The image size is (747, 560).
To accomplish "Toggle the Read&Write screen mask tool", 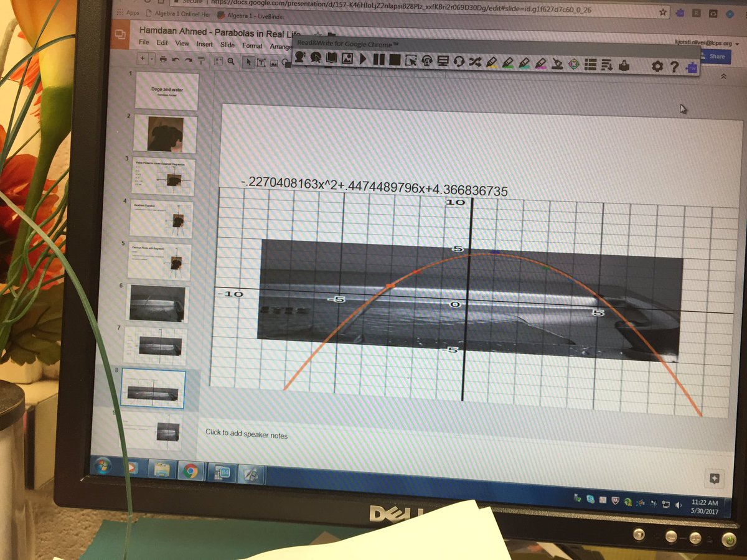I will (x=443, y=61).
